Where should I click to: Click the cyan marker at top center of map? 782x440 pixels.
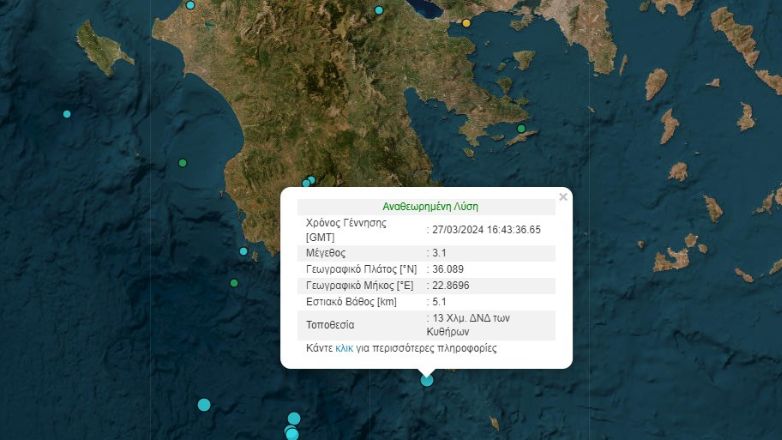[379, 10]
